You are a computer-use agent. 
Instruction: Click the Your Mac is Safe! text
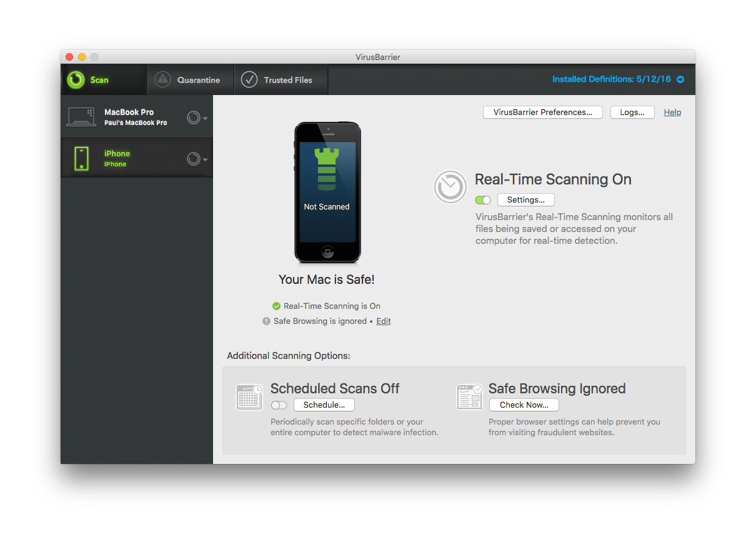point(327,280)
